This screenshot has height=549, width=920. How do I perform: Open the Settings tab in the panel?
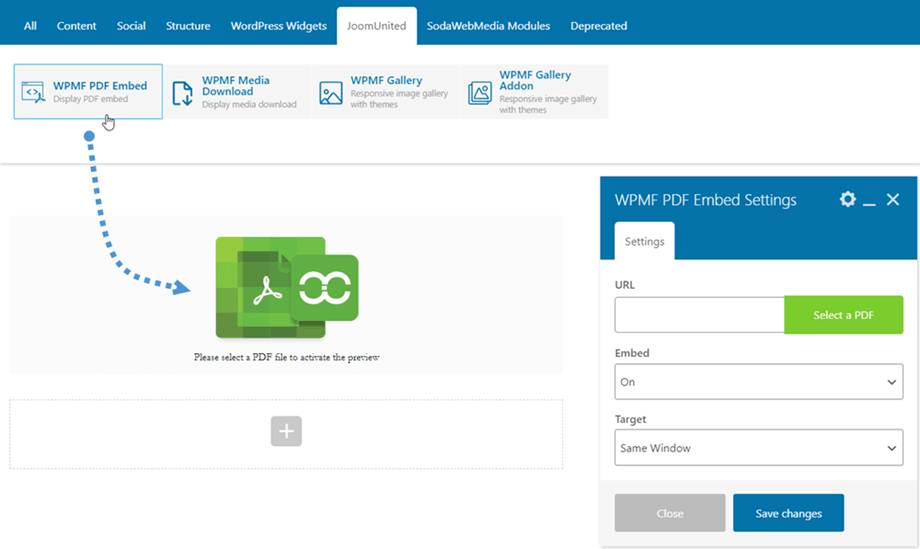(644, 242)
